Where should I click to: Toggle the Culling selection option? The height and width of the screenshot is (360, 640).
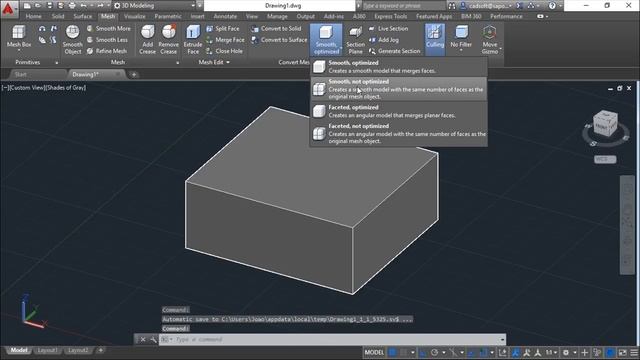coord(435,40)
